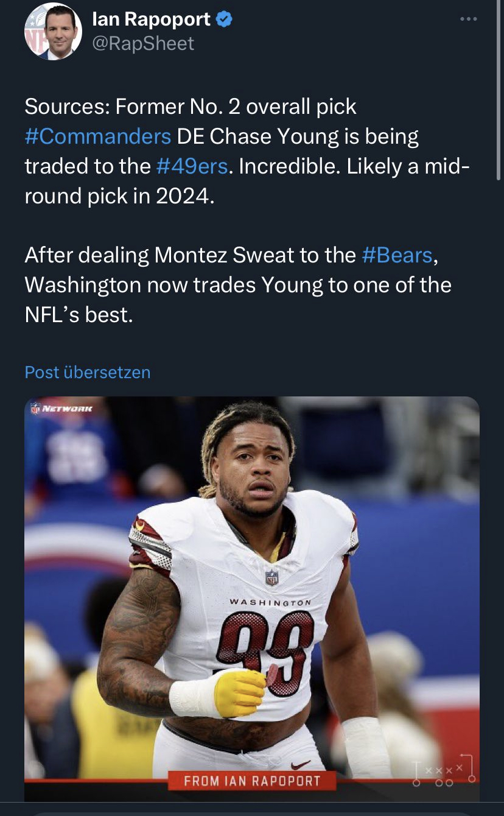Open the #Commanders hashtag
504x816 pixels.
pyautogui.click(x=97, y=136)
